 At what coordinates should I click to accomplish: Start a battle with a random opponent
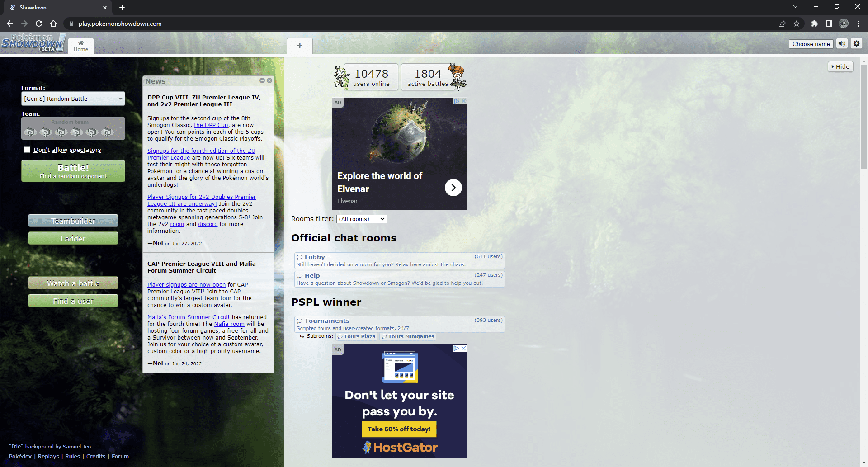pos(73,171)
